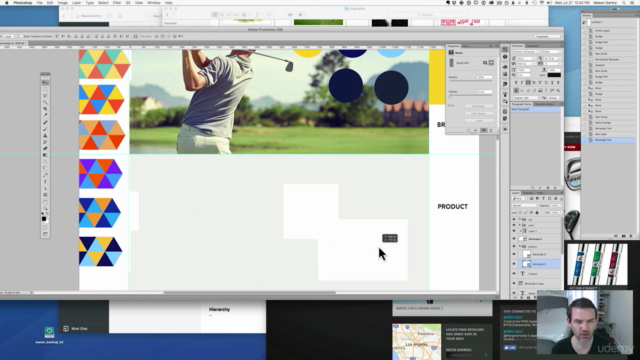640x360 pixels.
Task: Toggle lock all on selected layer
Action: pyautogui.click(x=537, y=213)
